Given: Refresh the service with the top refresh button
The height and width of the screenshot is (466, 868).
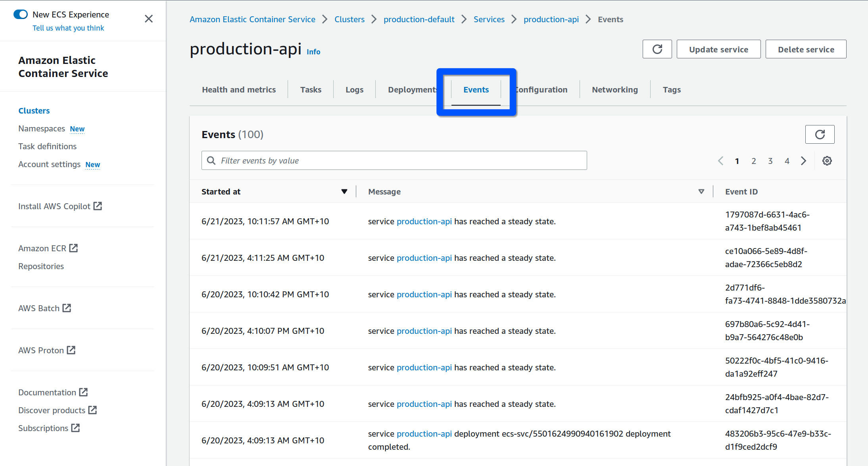Looking at the screenshot, I should click(x=657, y=49).
